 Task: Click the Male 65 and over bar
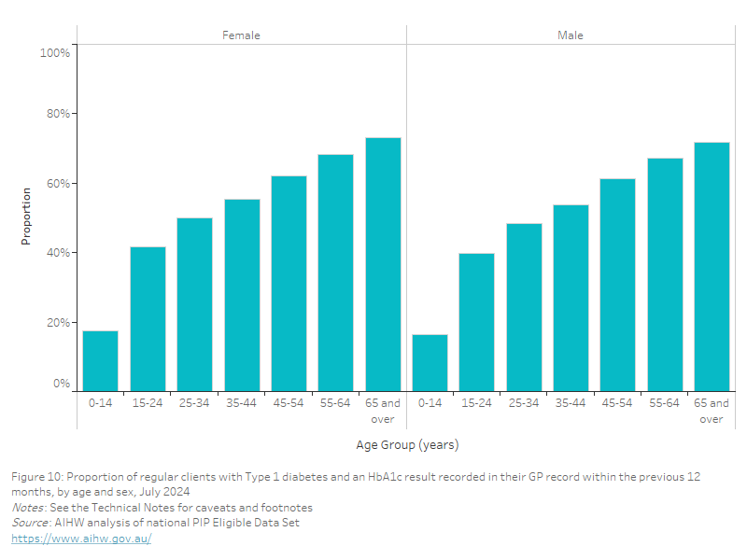point(712,266)
